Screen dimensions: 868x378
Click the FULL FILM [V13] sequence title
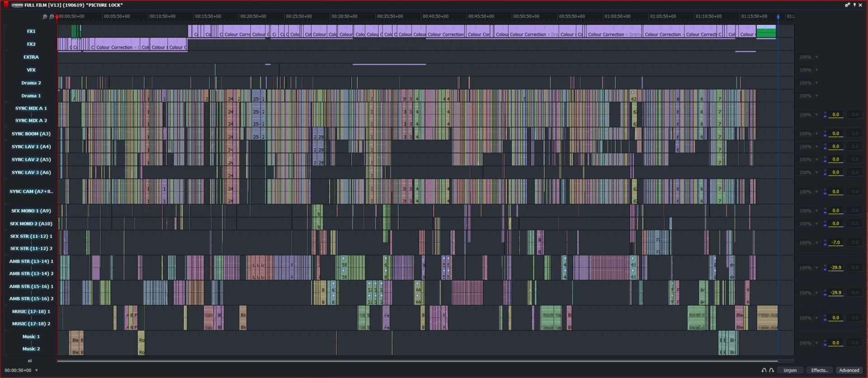(73, 5)
